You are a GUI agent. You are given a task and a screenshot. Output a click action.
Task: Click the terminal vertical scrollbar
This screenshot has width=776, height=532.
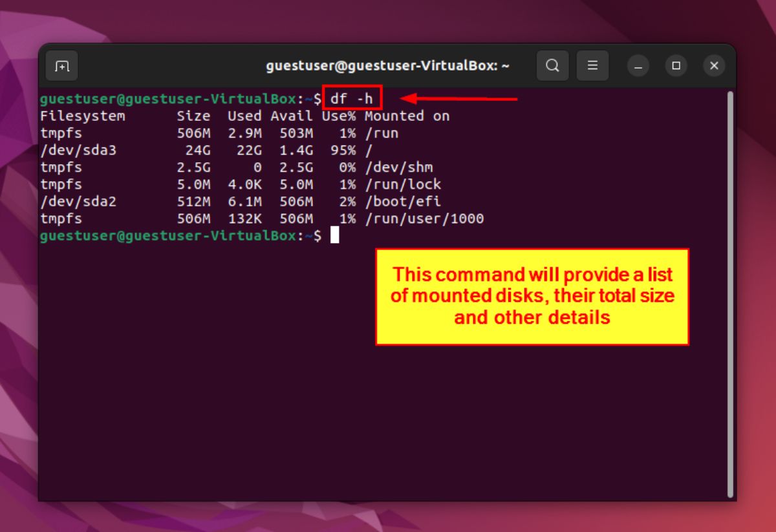pos(730,291)
